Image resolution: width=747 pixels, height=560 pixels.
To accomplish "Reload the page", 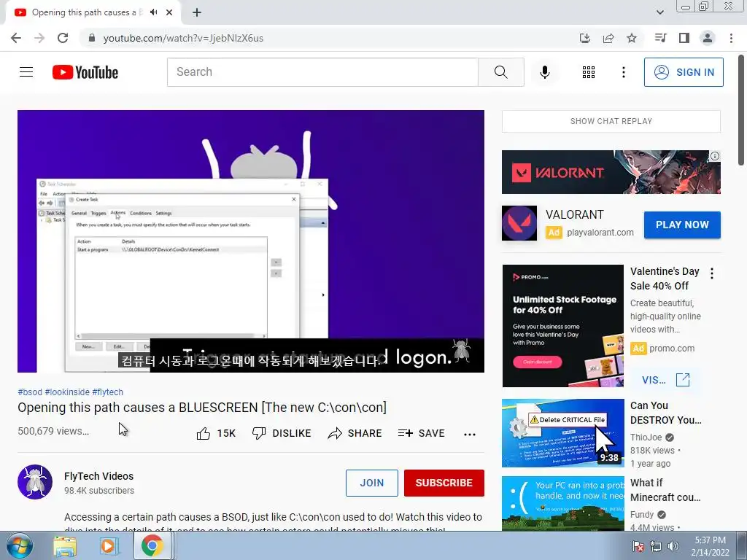I will [63, 38].
